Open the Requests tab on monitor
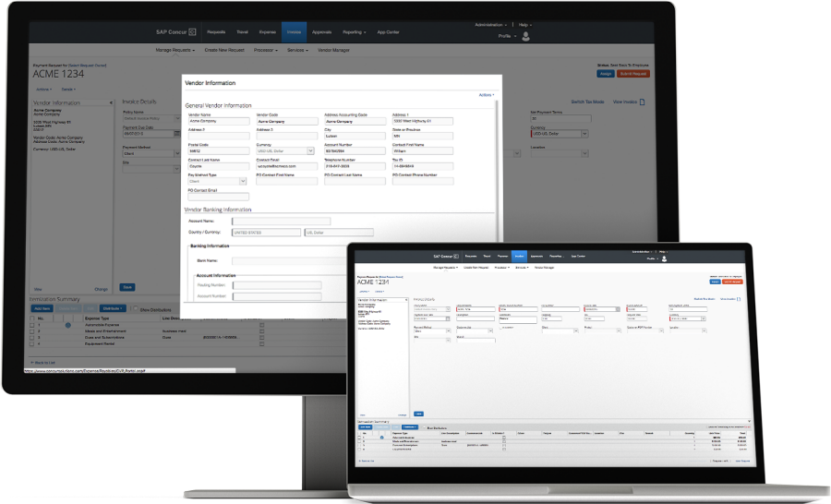 [x=216, y=32]
